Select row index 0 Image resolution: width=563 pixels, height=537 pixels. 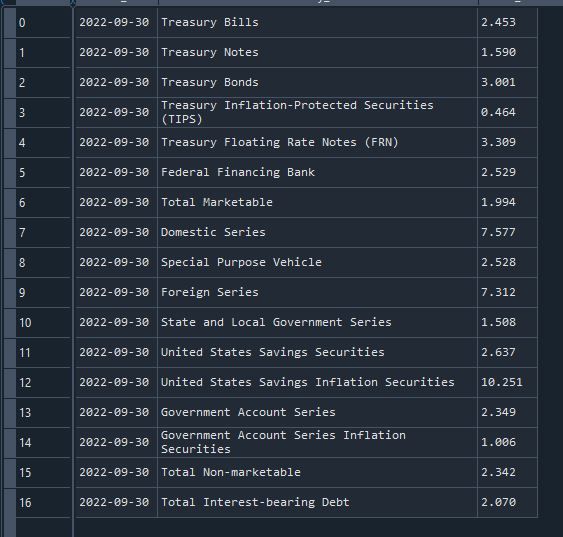point(43,23)
